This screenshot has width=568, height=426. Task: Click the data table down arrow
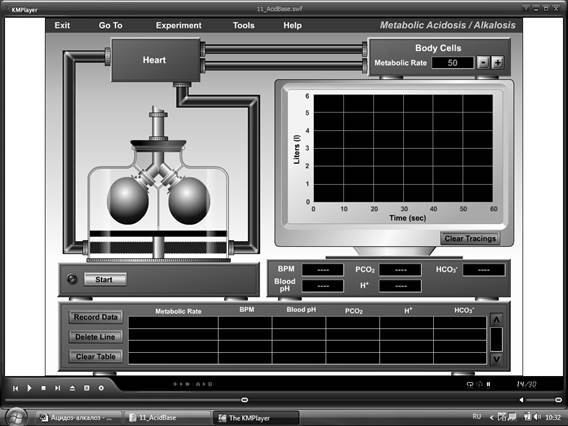pyautogui.click(x=496, y=359)
